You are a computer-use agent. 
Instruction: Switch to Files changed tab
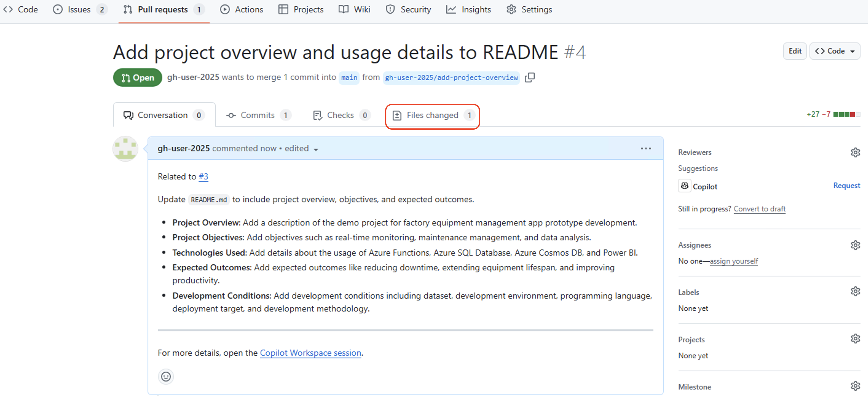[432, 116]
